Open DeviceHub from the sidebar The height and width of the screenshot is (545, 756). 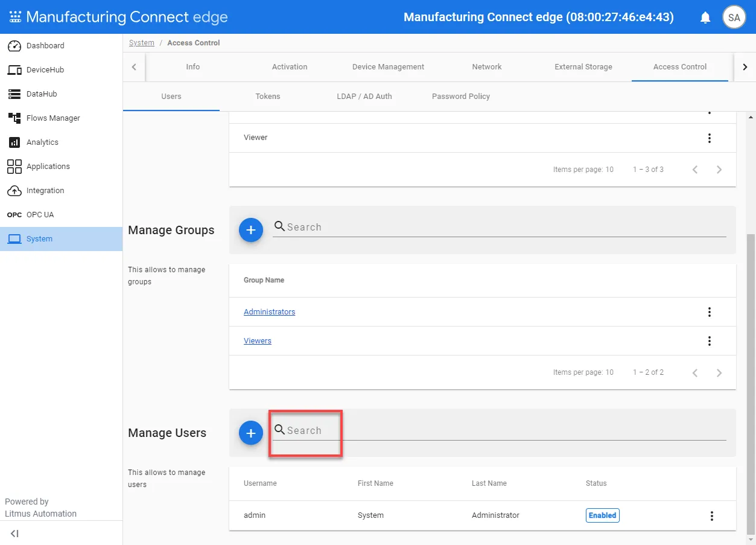tap(61, 70)
